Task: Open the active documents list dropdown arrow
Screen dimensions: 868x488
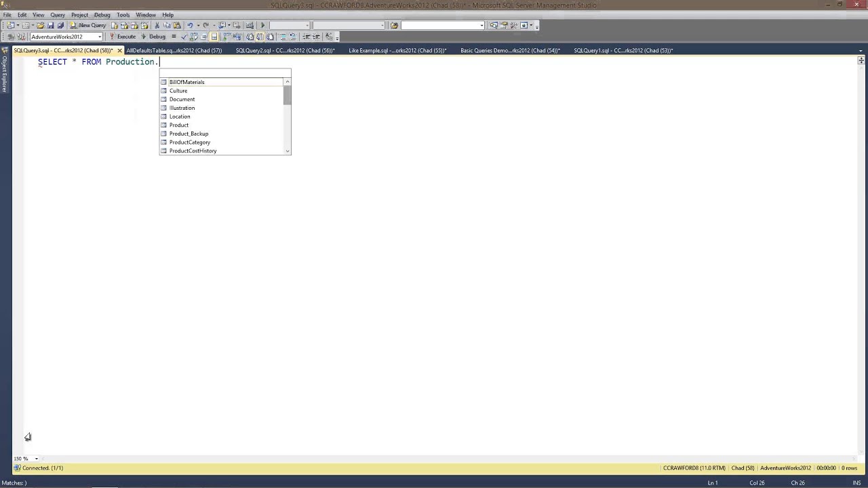Action: click(861, 50)
